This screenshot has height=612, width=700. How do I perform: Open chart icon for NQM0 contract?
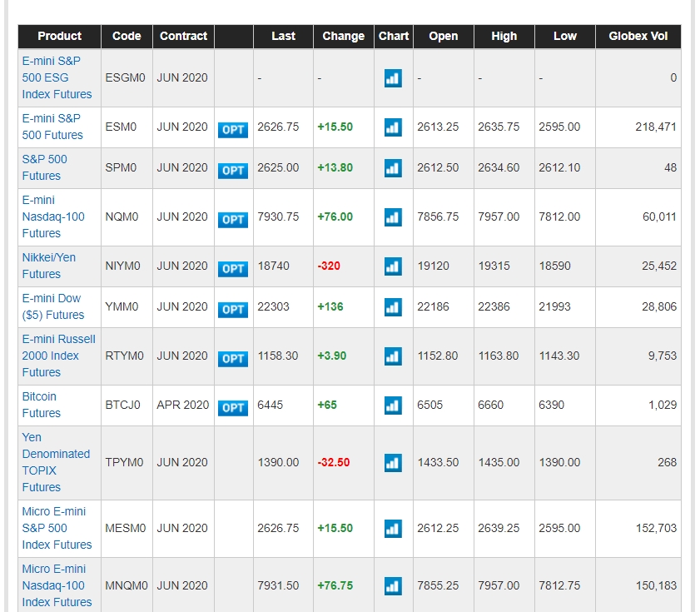point(393,217)
